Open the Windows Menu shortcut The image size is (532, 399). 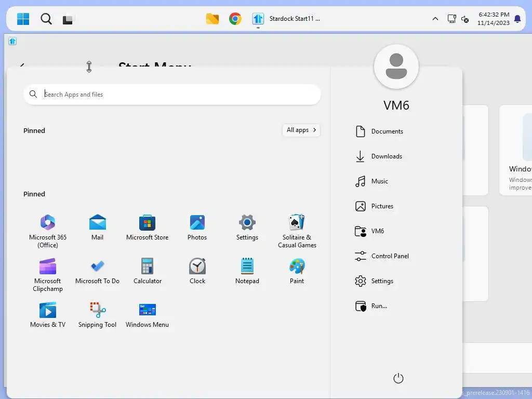pyautogui.click(x=147, y=315)
